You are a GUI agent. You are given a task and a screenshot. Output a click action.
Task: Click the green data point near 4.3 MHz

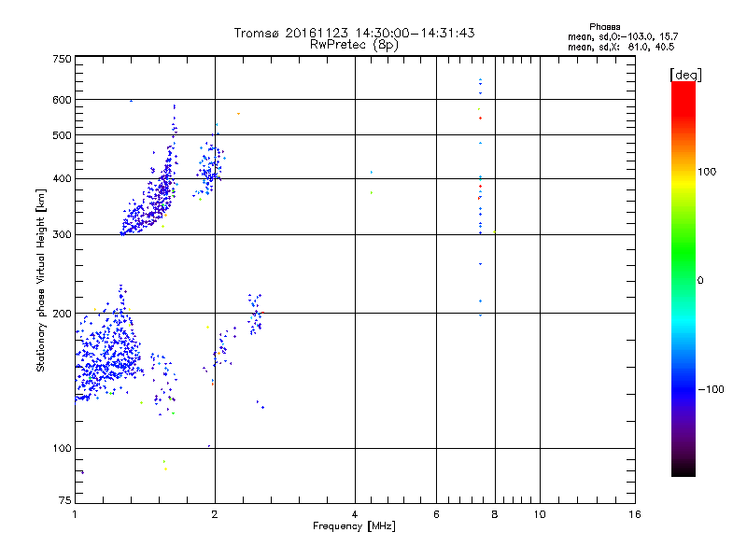point(372,193)
